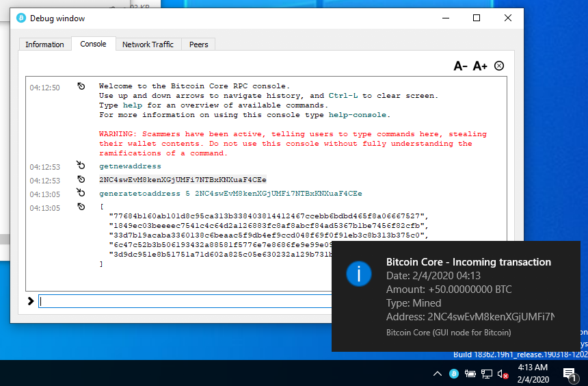The image size is (588, 386).
Task: Switch to Network Traffic tab
Action: click(148, 44)
